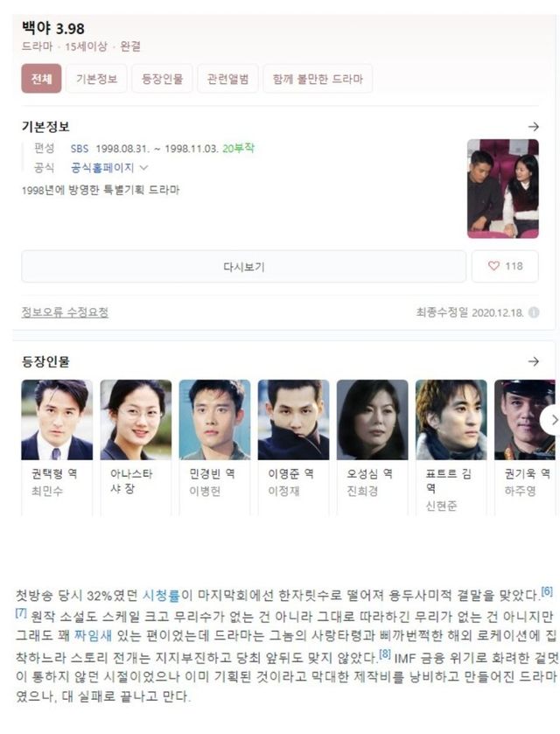Screen dimensions: 560x734
Task: Open the SBS broadcaster link
Action: click(x=79, y=149)
